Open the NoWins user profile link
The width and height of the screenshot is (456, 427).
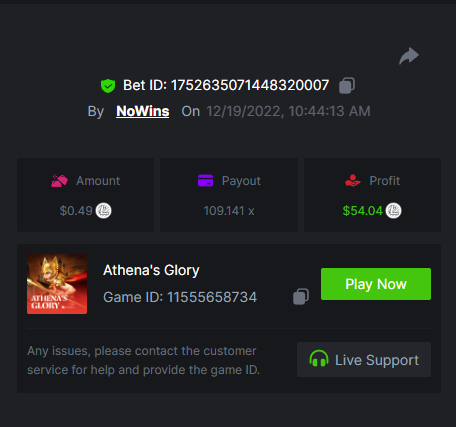(x=143, y=111)
